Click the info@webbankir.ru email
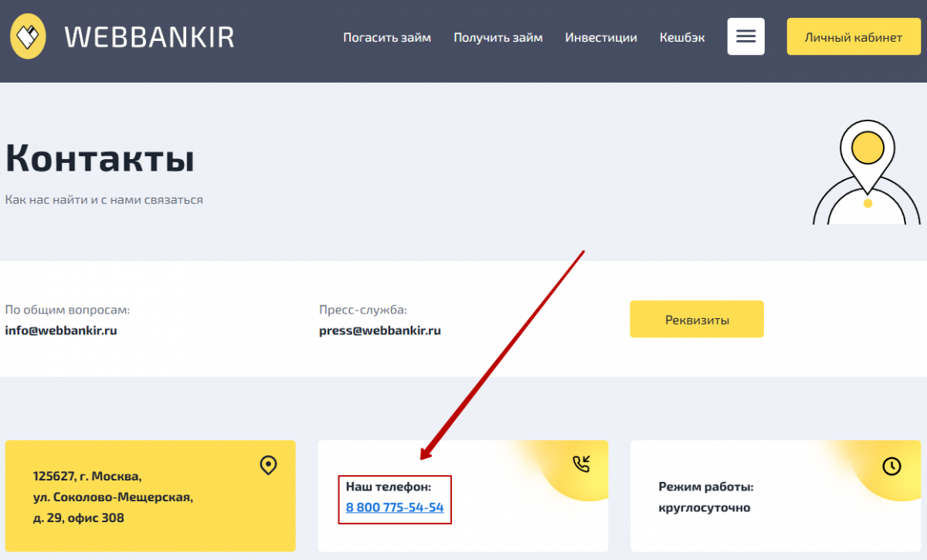 (61, 330)
